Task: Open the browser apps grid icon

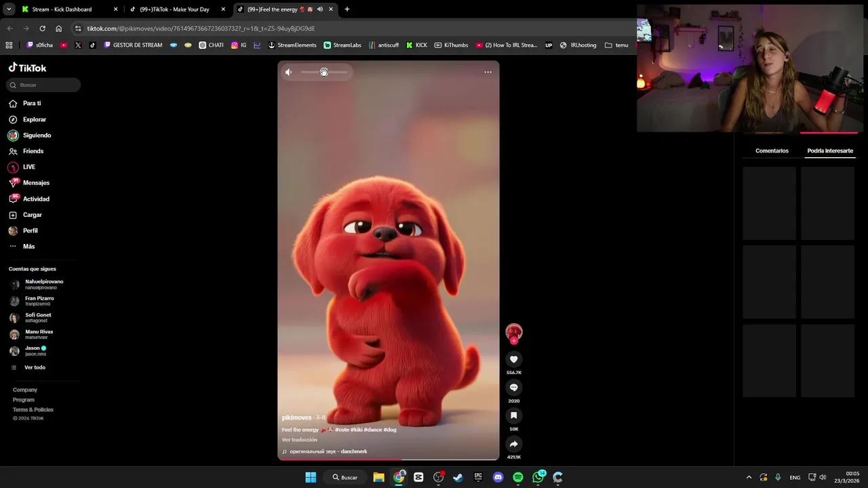Action: pyautogui.click(x=9, y=45)
